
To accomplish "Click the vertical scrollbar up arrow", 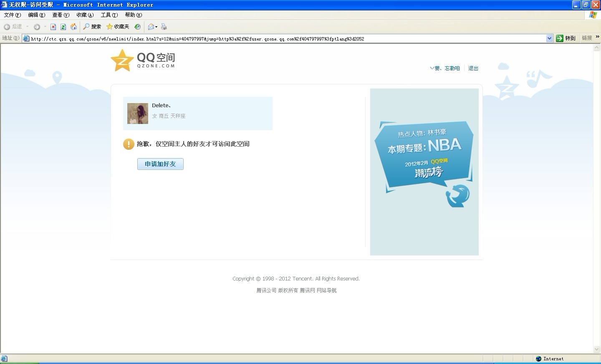I will pos(597,48).
